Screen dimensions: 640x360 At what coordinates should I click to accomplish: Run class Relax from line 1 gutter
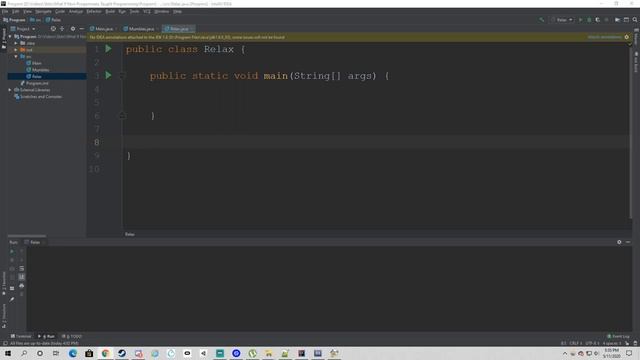coord(108,49)
